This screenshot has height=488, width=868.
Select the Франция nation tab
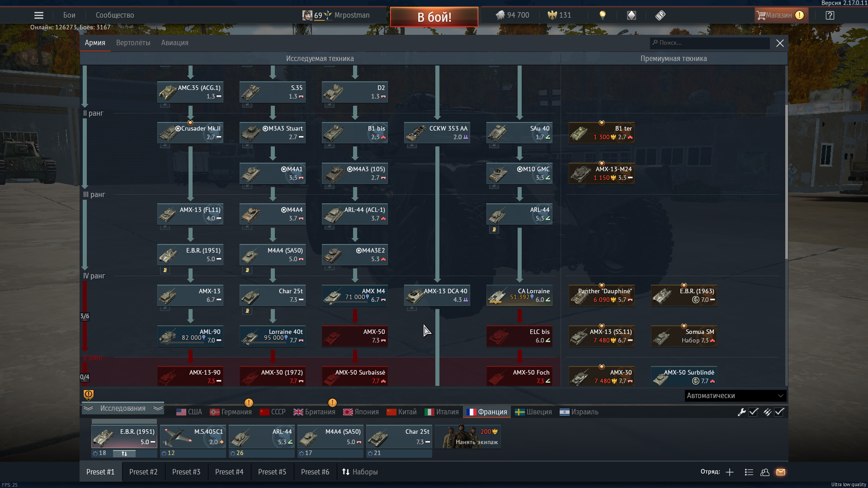coord(487,412)
